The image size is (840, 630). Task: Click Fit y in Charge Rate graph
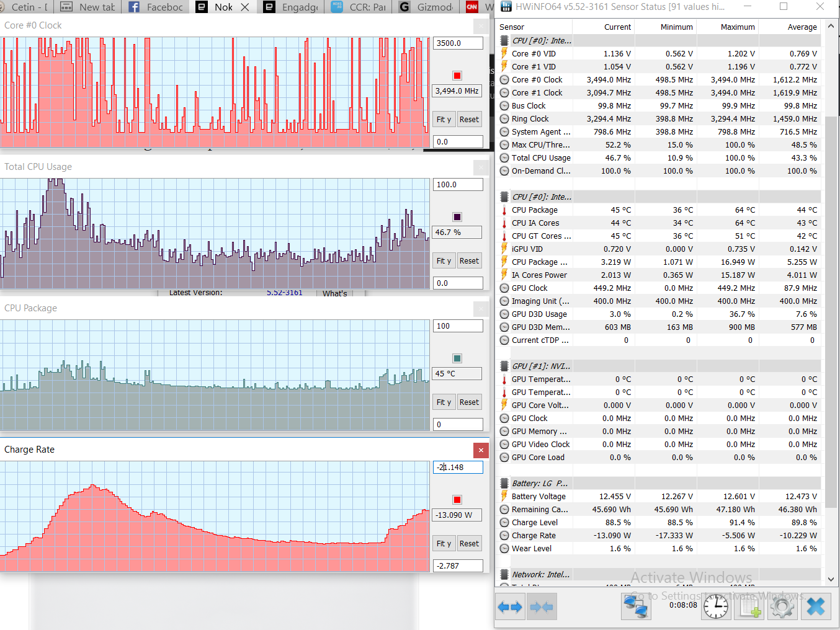coord(444,544)
